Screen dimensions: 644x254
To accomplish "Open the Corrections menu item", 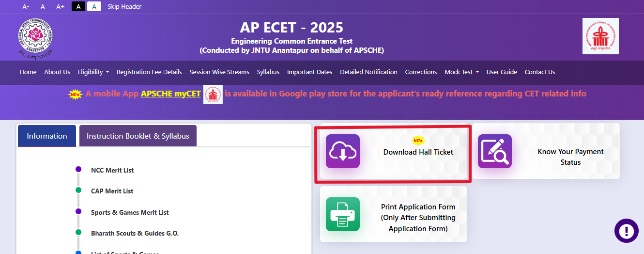I will [x=421, y=72].
